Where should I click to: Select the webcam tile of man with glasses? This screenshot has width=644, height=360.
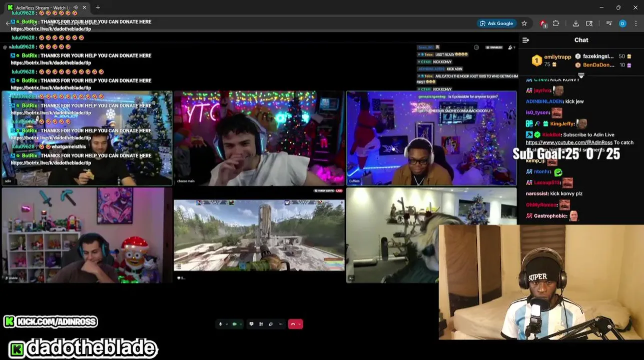pos(431,138)
